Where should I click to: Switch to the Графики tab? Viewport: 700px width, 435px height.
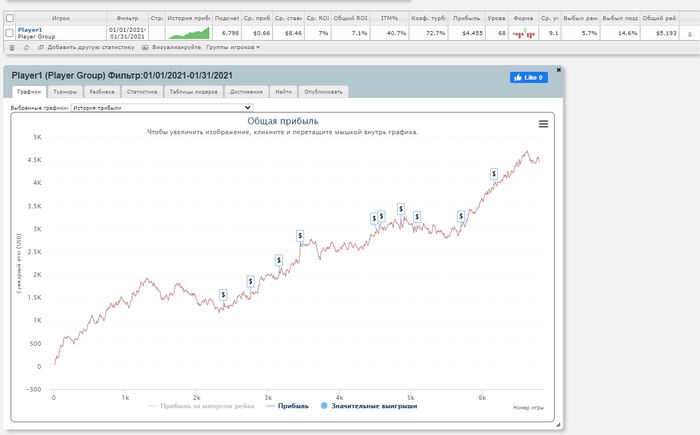[x=29, y=92]
